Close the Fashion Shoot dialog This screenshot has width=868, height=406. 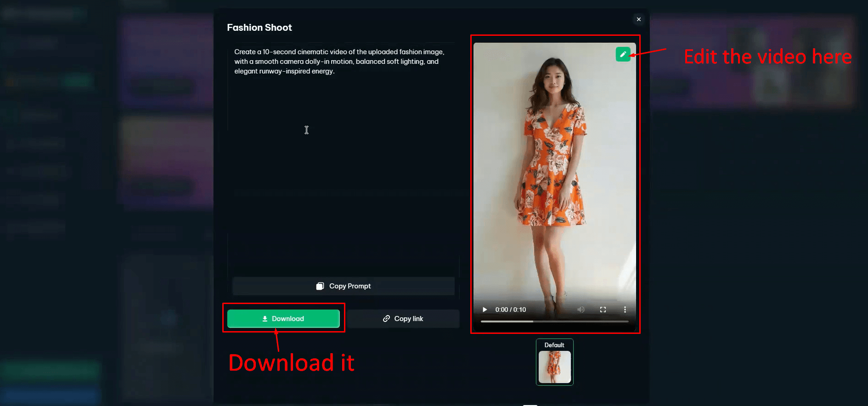click(x=638, y=19)
